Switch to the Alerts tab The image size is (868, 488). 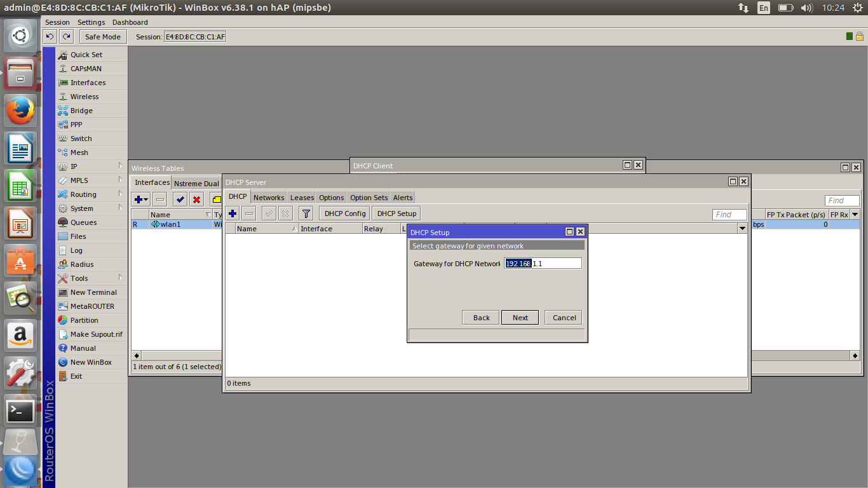[x=402, y=198]
